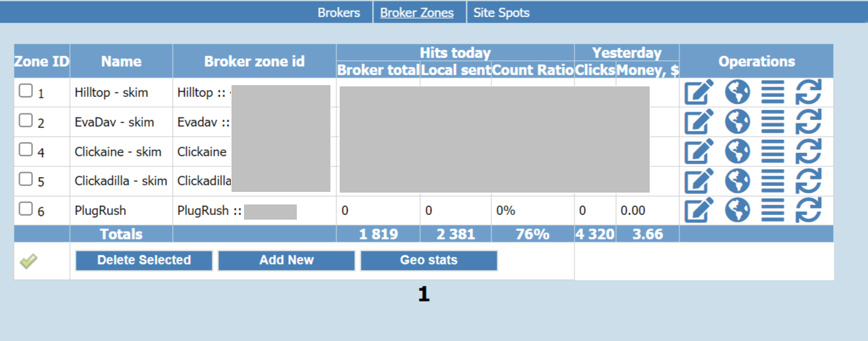
Task: Open list icon in Clickaine - skim row
Action: point(773,152)
